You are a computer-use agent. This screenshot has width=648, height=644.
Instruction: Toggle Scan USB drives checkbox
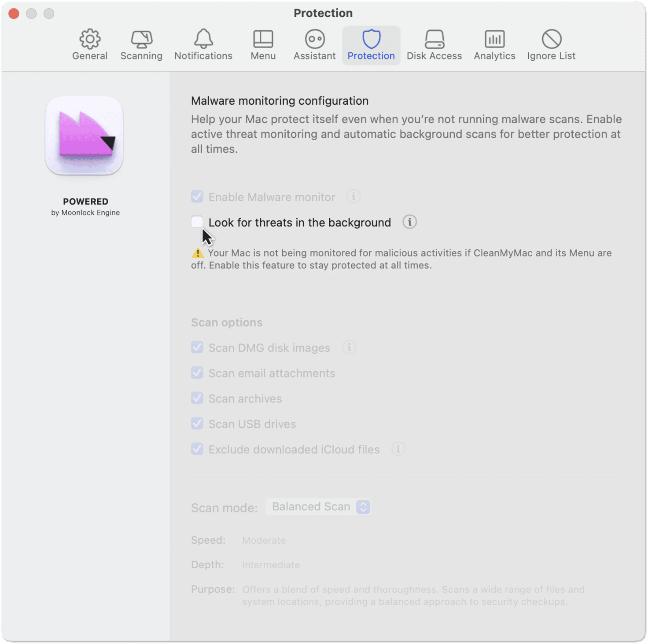[197, 424]
